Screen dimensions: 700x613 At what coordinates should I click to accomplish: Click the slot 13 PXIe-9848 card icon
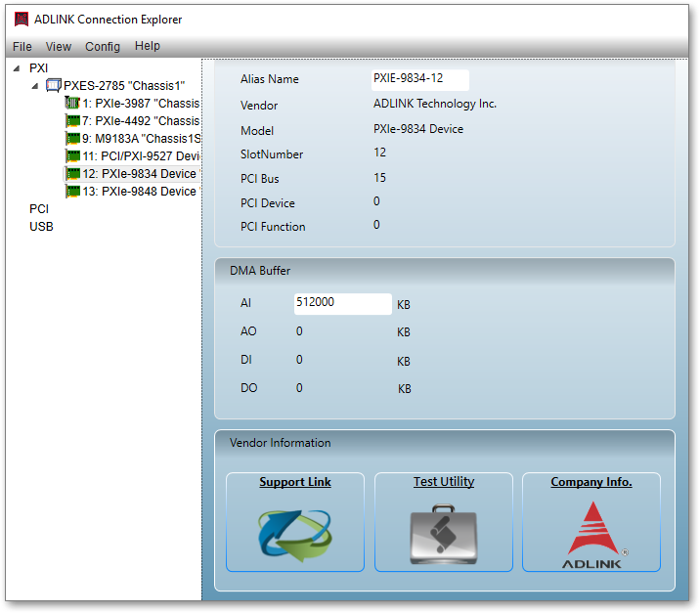point(72,191)
